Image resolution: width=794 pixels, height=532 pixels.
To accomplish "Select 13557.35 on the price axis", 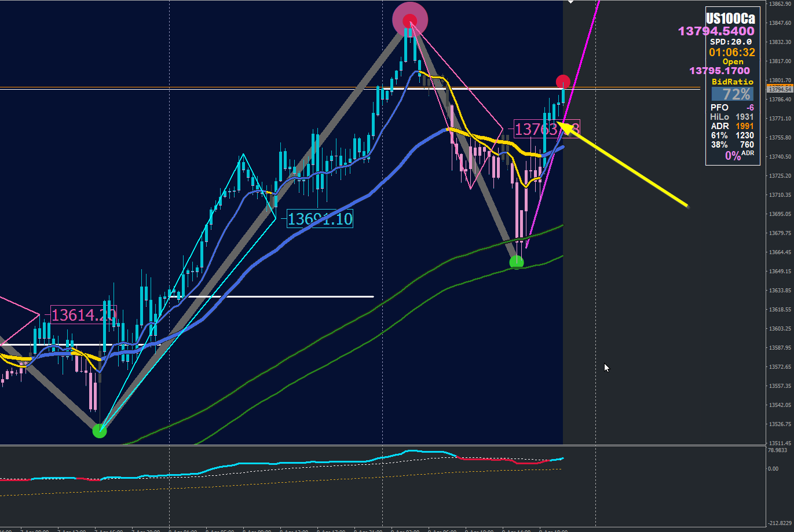I will (x=780, y=386).
